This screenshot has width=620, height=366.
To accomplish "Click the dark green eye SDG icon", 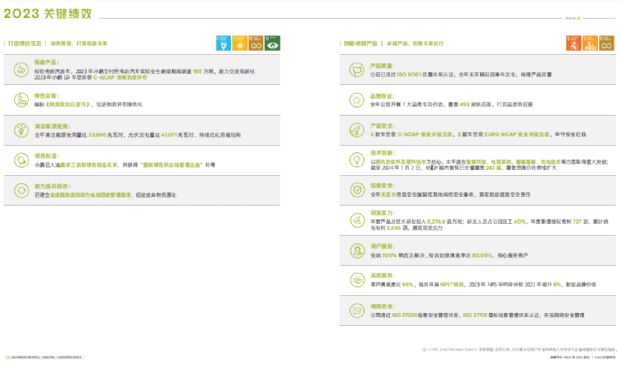I will point(272,43).
